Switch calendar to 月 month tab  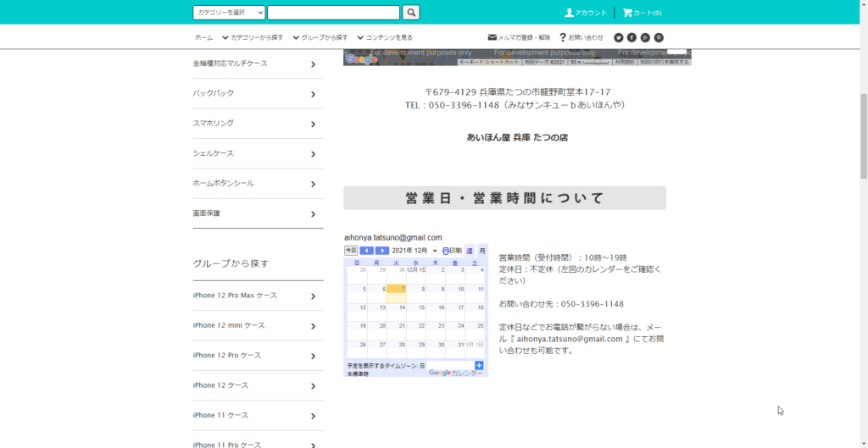tap(482, 251)
